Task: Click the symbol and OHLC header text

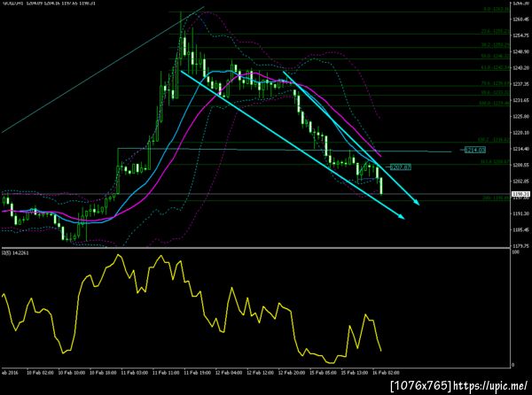Action: [49, 3]
